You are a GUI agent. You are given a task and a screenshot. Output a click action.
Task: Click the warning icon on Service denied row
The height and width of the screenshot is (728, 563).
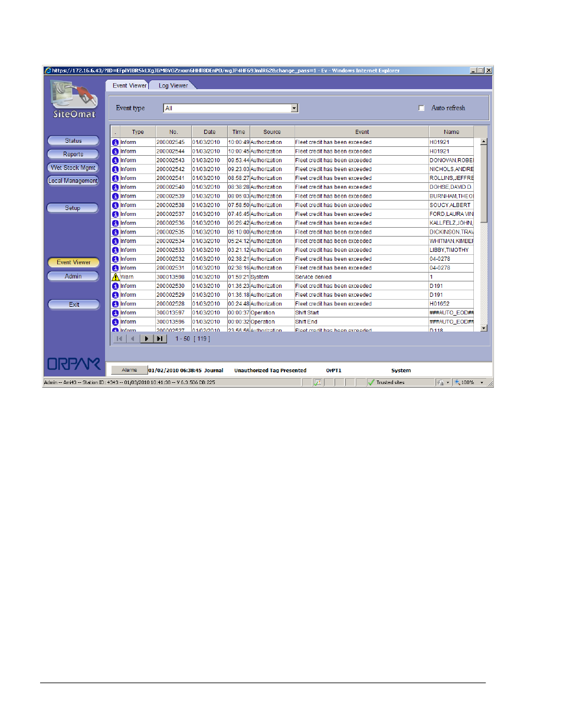pos(116,277)
